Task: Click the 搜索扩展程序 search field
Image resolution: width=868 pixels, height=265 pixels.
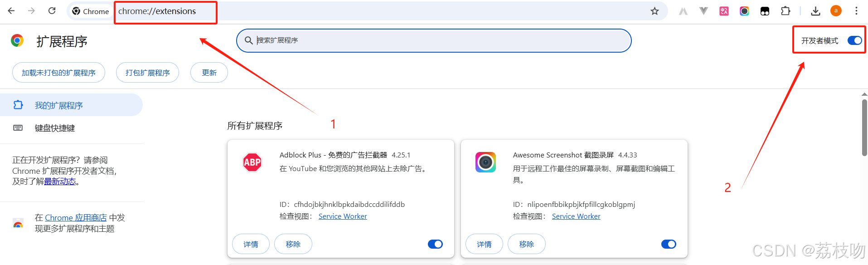Action: pos(434,40)
